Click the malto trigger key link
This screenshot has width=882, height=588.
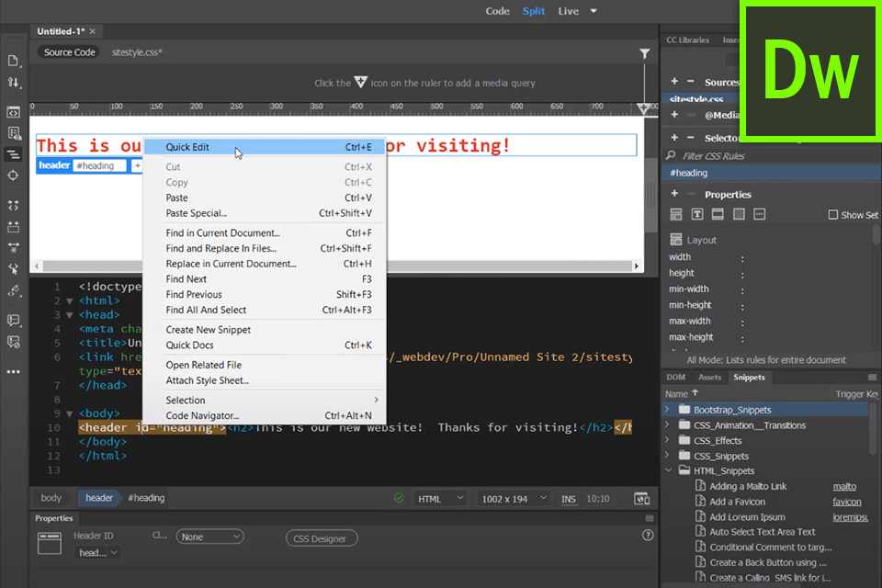pos(844,486)
